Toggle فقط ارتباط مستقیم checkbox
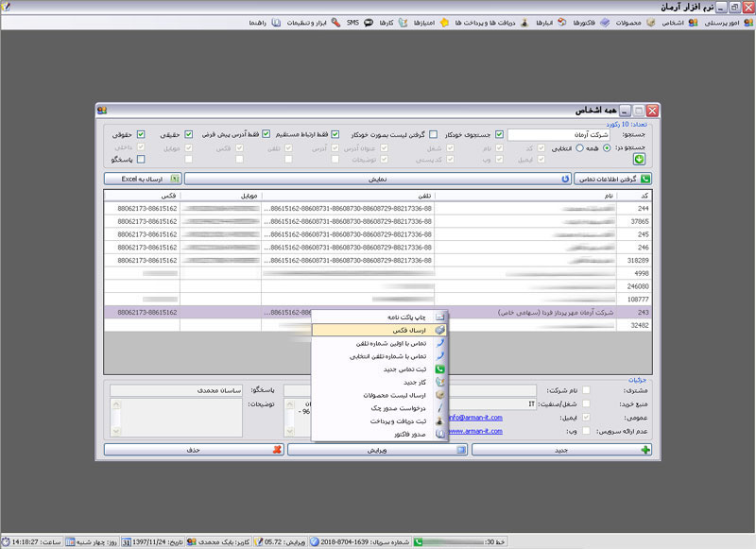The height and width of the screenshot is (549, 756). tap(335, 134)
